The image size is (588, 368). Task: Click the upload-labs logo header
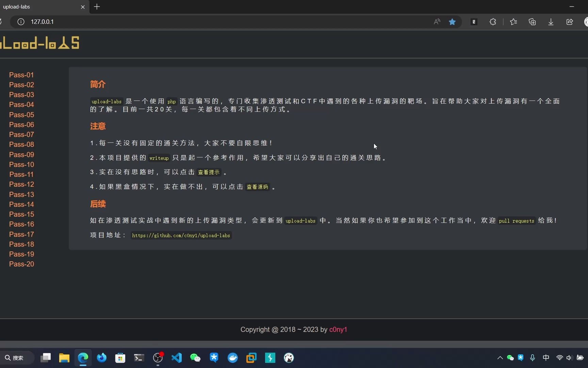pyautogui.click(x=39, y=43)
